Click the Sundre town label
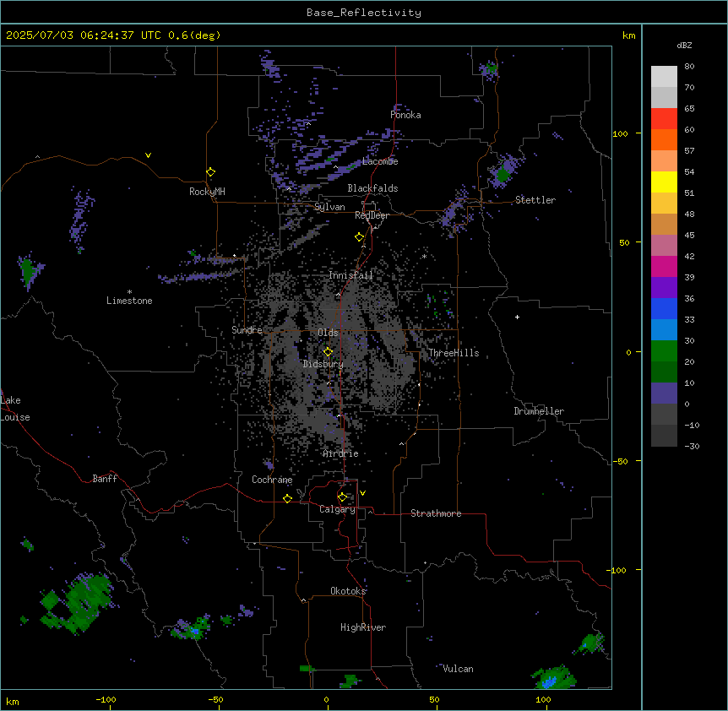The height and width of the screenshot is (711, 728). click(247, 330)
